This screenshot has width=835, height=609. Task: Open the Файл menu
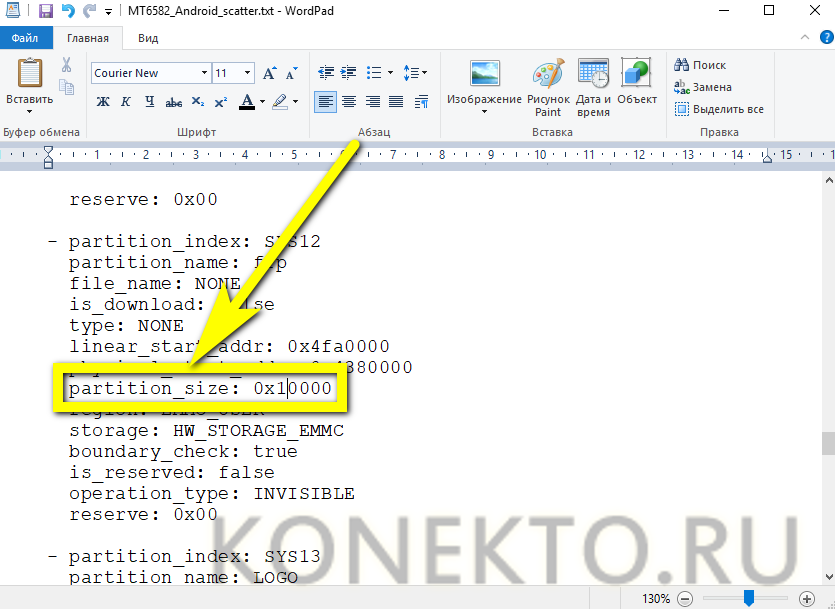pos(27,38)
